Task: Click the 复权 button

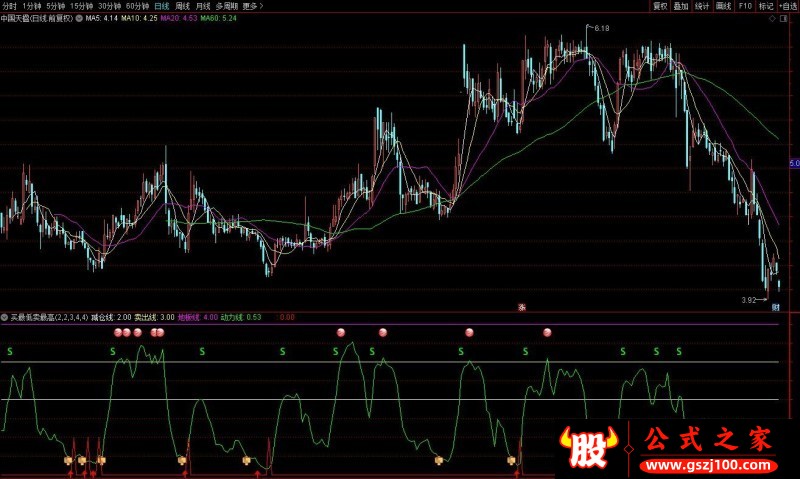Action: pyautogui.click(x=659, y=6)
